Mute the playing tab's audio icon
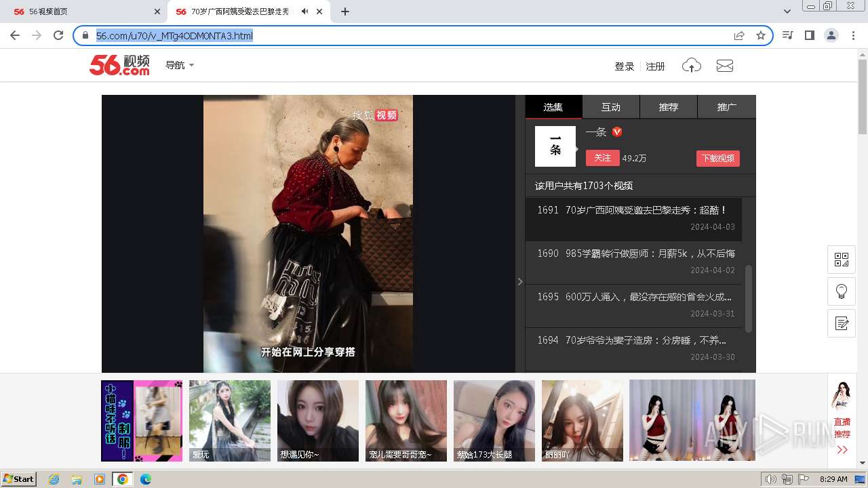 [305, 12]
